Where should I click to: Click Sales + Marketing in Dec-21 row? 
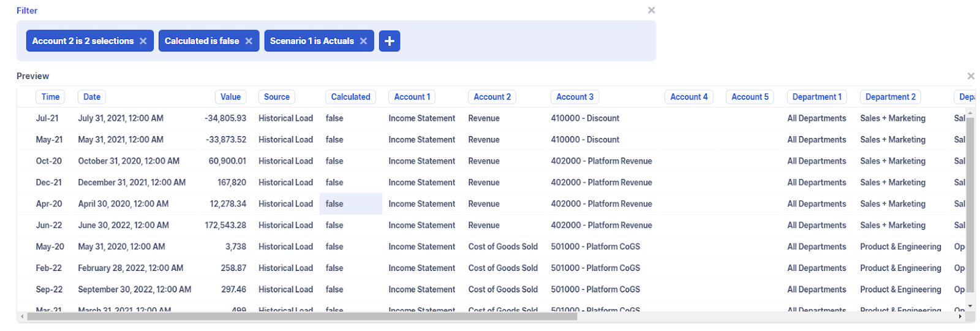coord(892,183)
